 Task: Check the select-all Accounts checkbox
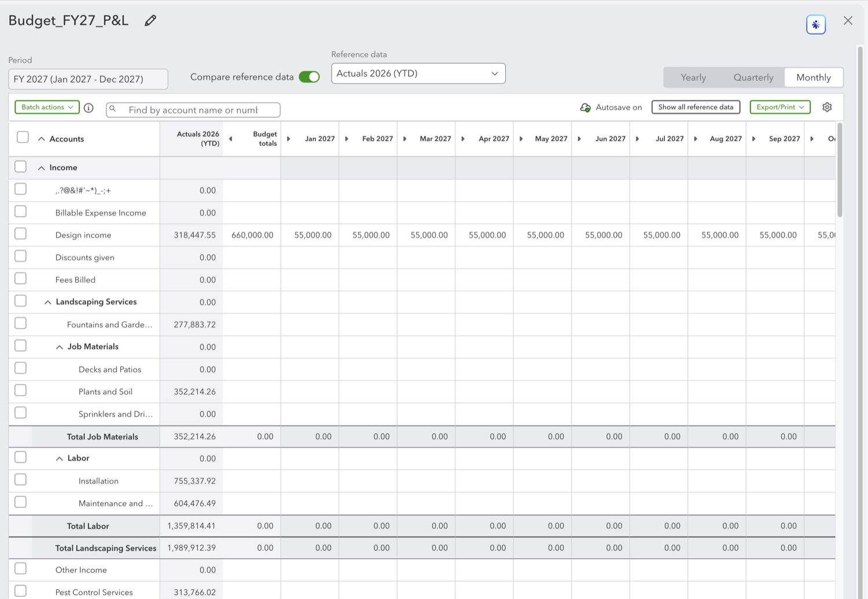click(x=23, y=137)
